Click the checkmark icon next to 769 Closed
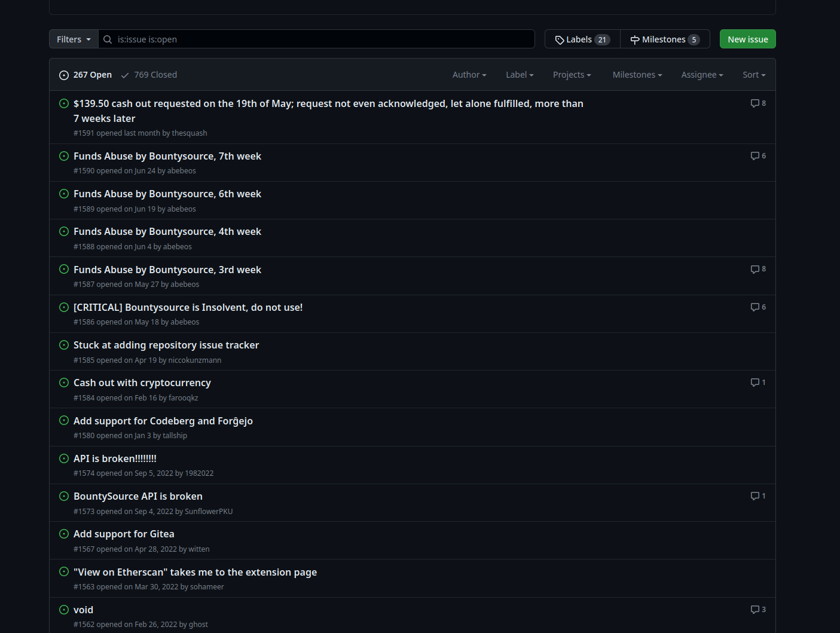 (124, 75)
